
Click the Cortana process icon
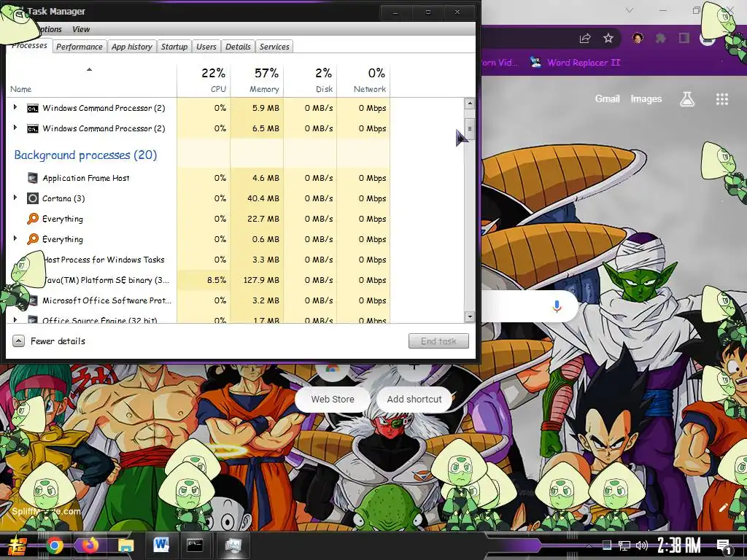32,198
